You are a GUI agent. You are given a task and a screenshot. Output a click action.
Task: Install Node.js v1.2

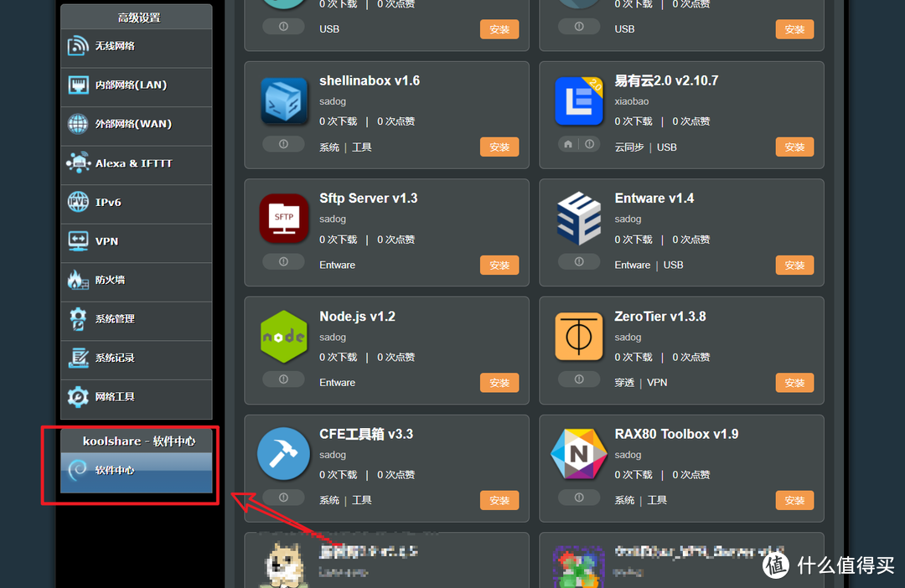499,383
